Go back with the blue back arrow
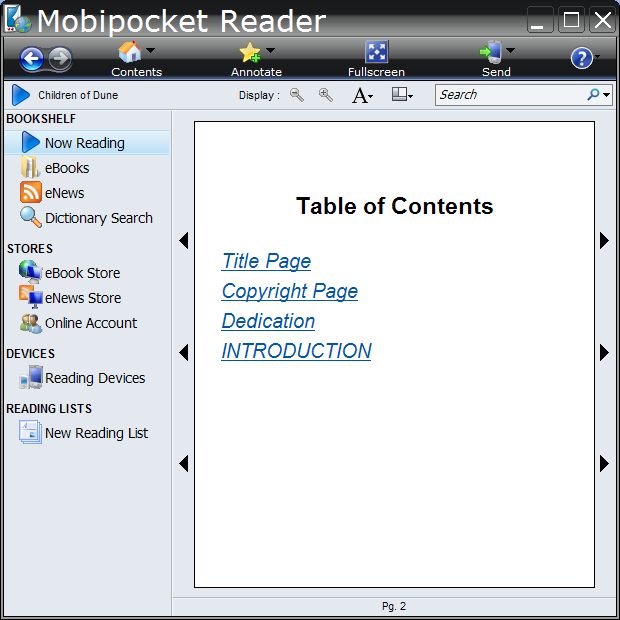 [31, 59]
